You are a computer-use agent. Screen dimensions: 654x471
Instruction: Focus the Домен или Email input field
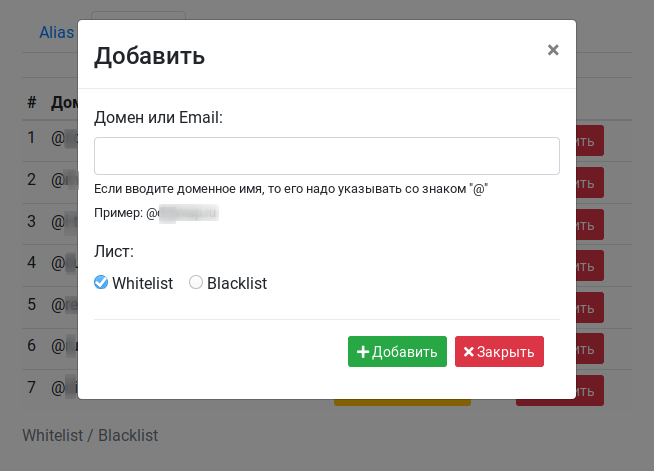click(x=327, y=156)
